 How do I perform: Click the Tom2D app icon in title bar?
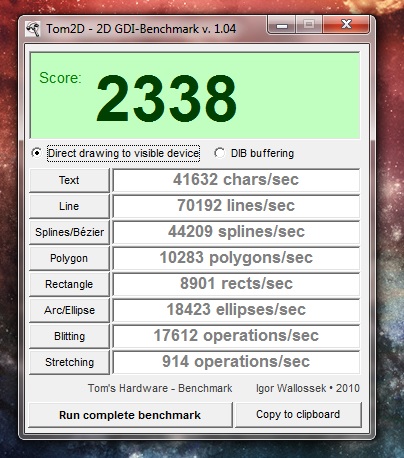pos(33,29)
